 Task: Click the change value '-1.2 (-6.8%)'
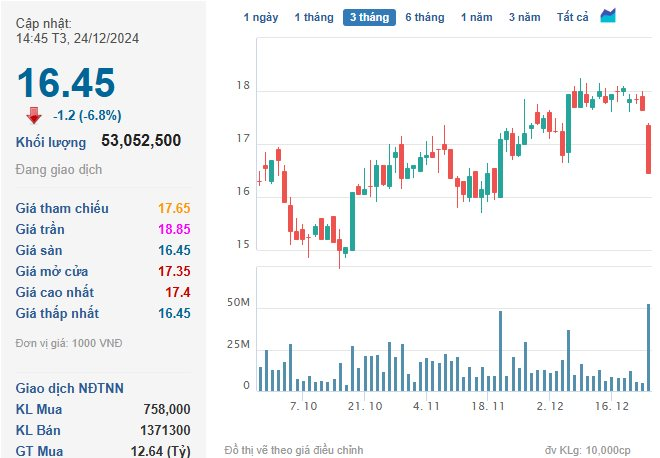click(x=87, y=115)
